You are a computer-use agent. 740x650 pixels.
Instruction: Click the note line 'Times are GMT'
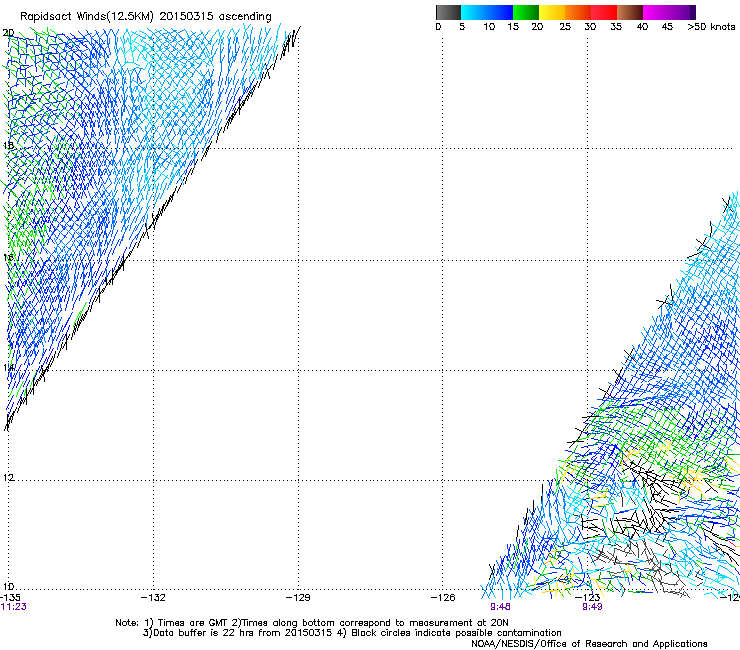[312, 623]
